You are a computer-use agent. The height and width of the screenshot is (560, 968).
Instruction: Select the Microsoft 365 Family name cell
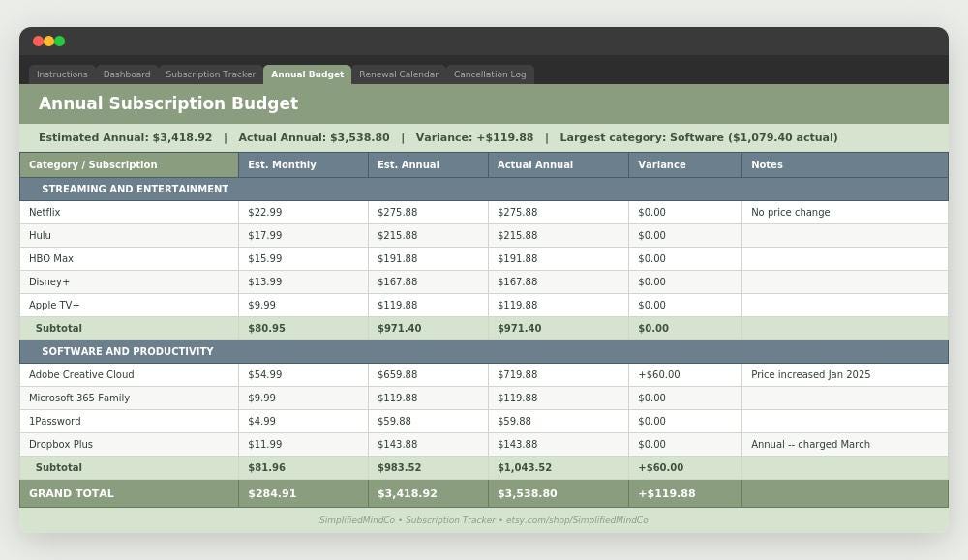tap(129, 398)
